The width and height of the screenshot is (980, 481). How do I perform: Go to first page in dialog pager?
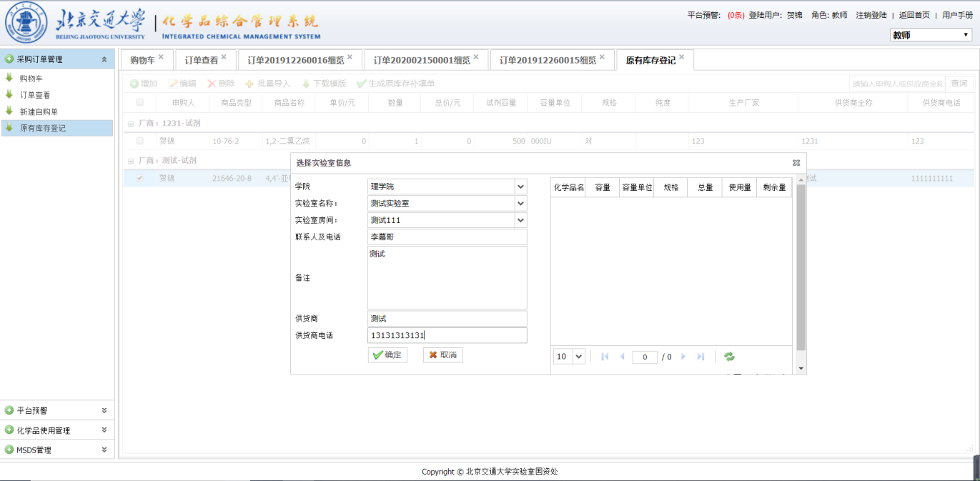point(605,357)
